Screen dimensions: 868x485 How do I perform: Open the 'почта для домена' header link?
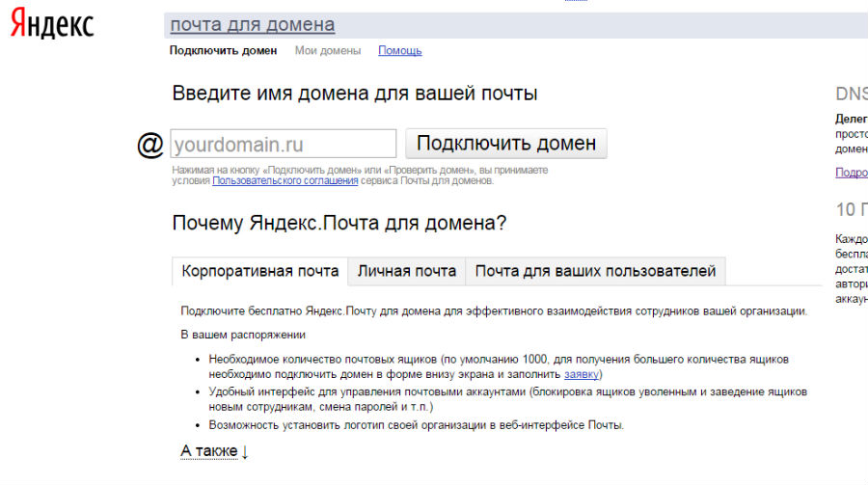[253, 25]
